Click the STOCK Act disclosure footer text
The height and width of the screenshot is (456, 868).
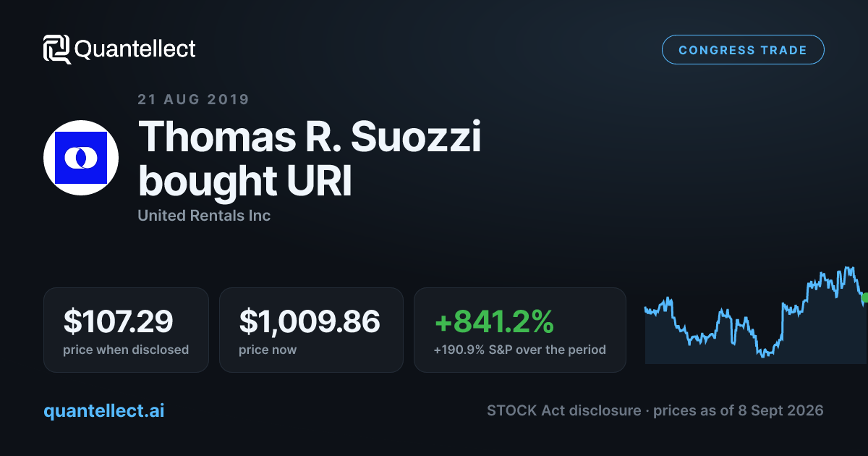[x=564, y=410]
